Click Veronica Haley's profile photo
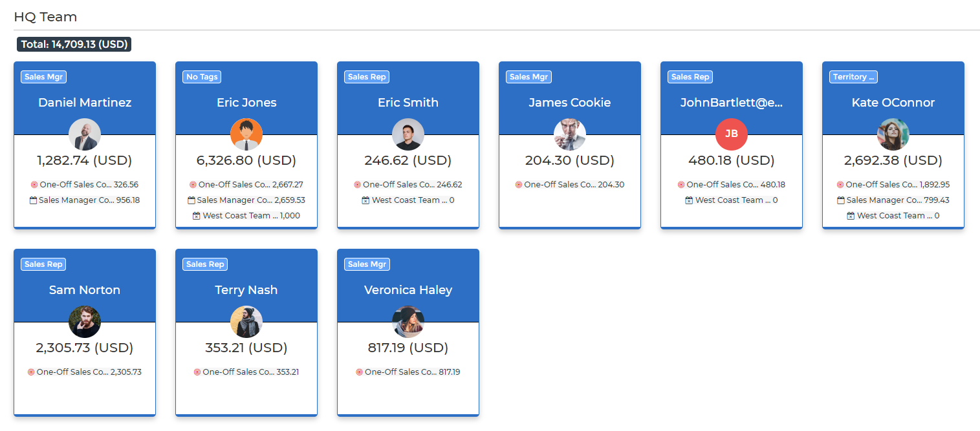Screen dimensions: 980x431 tap(408, 322)
